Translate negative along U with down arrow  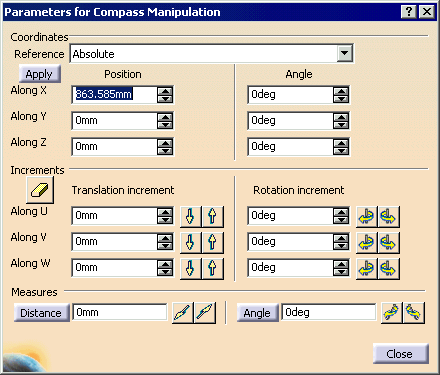pyautogui.click(x=190, y=216)
